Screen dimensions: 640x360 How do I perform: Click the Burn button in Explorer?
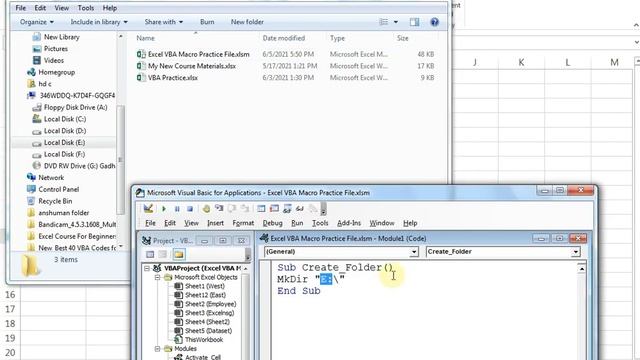click(x=207, y=22)
